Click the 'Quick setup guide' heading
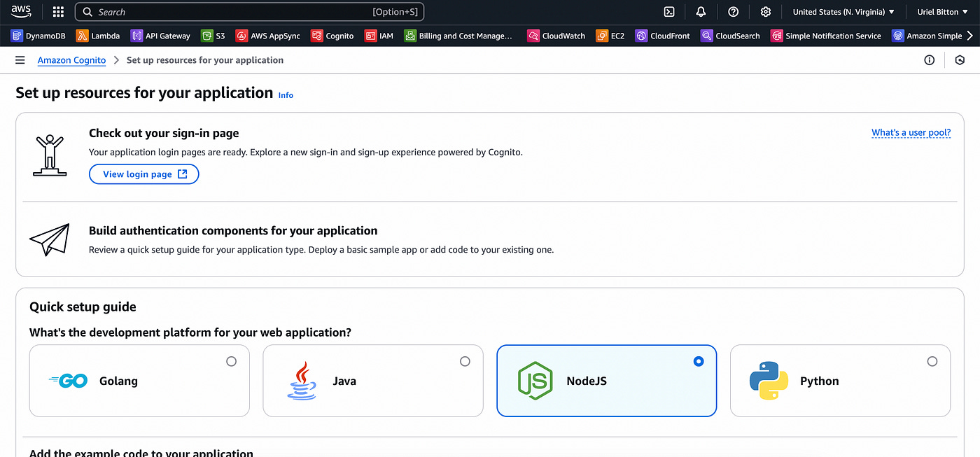The image size is (980, 457). (x=83, y=307)
